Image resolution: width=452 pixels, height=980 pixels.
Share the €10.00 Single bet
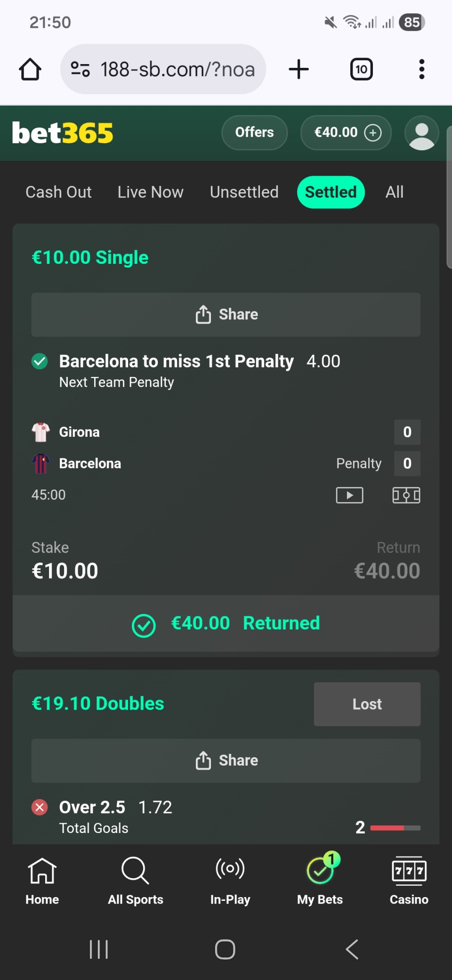[226, 315]
